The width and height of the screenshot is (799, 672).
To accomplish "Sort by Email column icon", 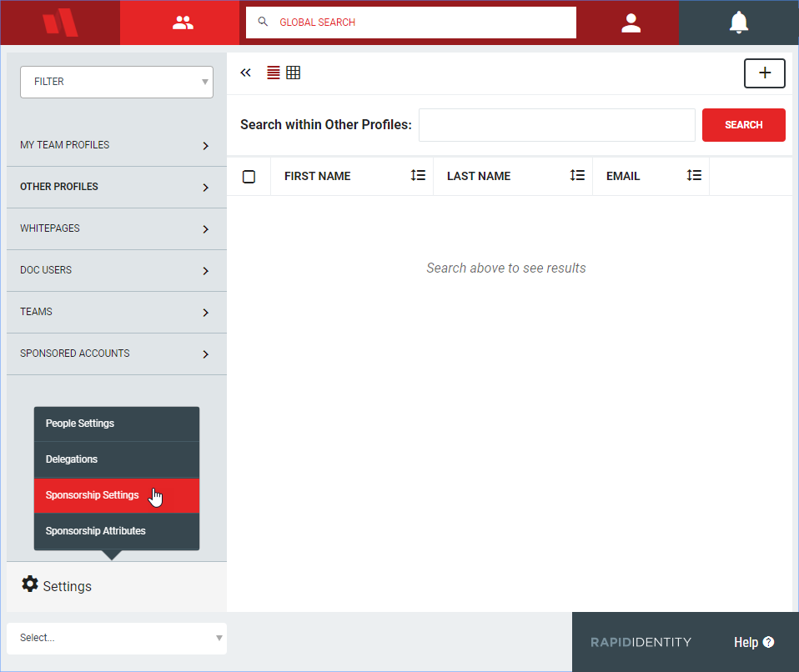I will coord(694,176).
